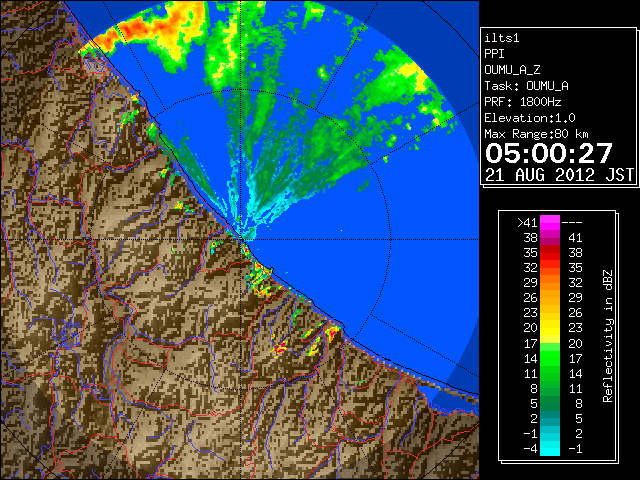Click the 'PPI' scan type text
This screenshot has height=480, width=640.
click(494, 54)
